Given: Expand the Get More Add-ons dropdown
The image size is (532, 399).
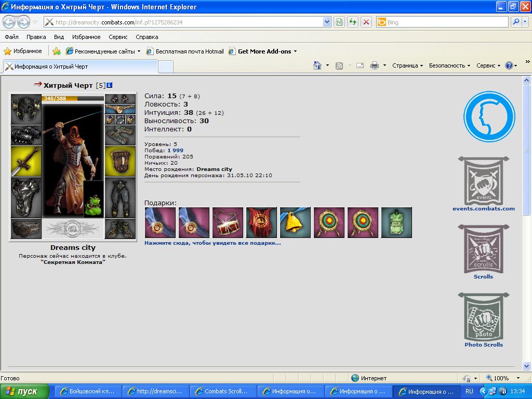Looking at the screenshot, I should 295,51.
